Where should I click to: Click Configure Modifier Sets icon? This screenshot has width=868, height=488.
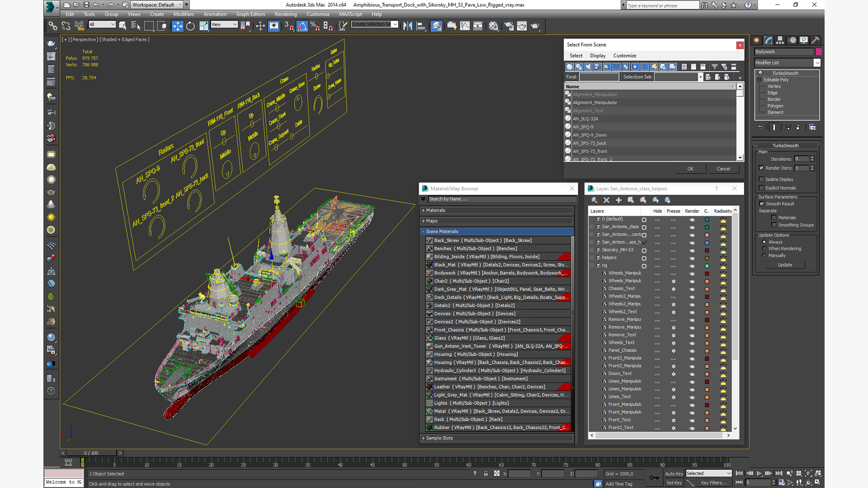click(812, 127)
